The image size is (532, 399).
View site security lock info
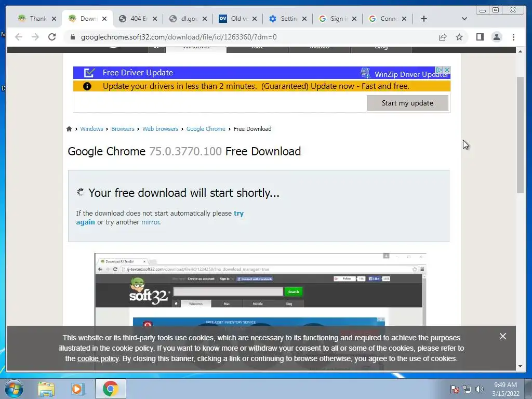[x=72, y=37]
